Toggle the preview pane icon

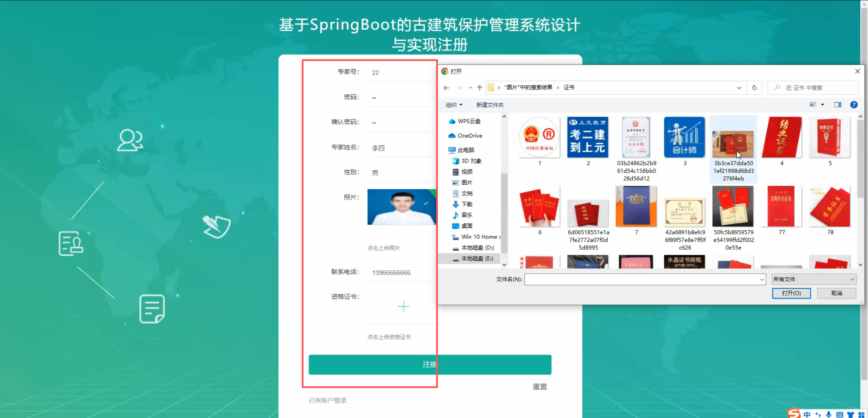837,105
